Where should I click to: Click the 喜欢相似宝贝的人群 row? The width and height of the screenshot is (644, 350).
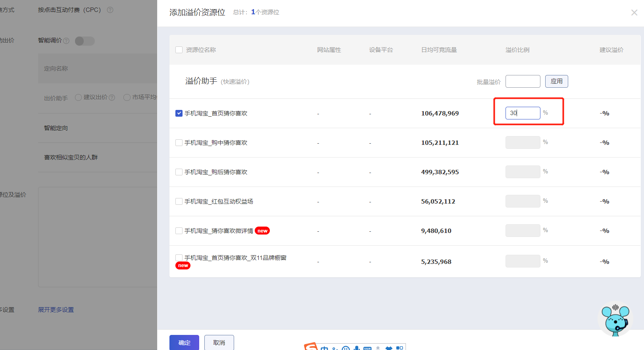(98, 158)
